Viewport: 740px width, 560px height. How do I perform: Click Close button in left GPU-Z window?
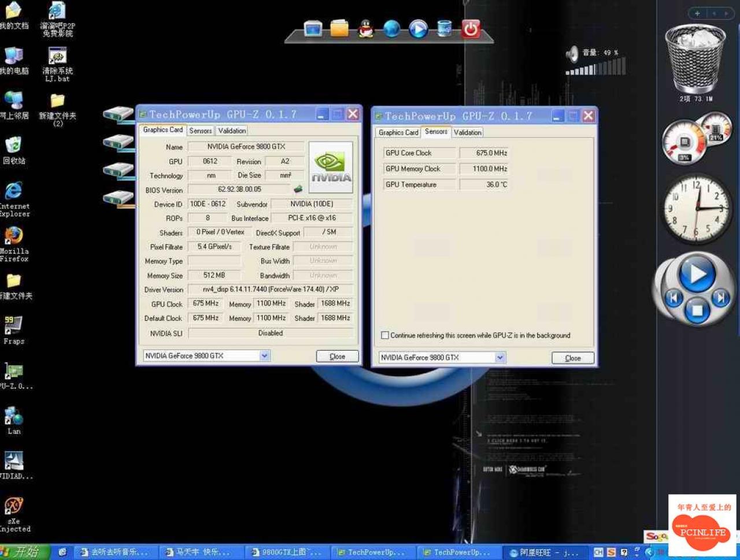[338, 357]
